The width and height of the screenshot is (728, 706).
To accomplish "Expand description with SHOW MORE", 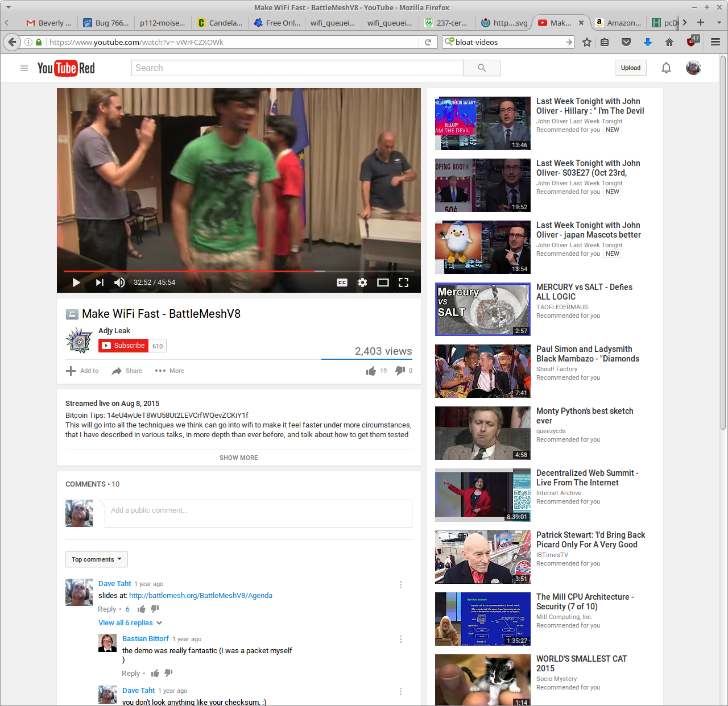I will [x=238, y=458].
